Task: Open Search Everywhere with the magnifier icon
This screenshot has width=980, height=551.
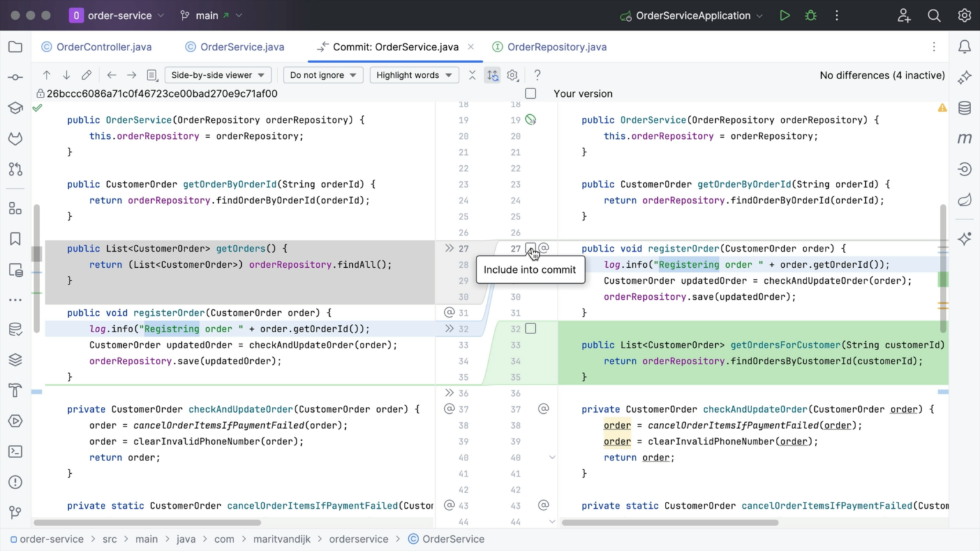Action: point(934,15)
